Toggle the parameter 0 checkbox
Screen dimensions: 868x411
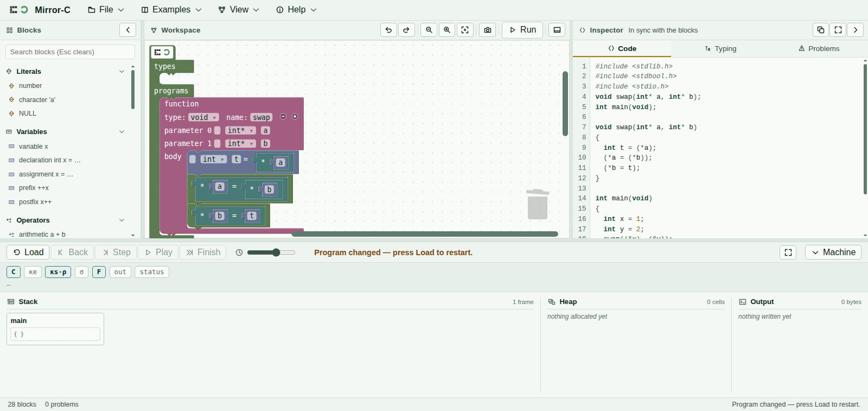coord(217,130)
